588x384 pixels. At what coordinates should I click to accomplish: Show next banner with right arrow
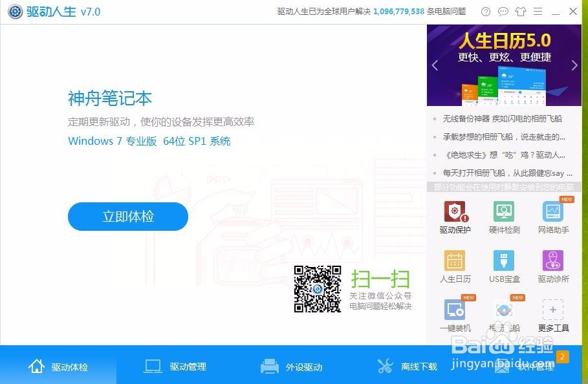tap(574, 65)
